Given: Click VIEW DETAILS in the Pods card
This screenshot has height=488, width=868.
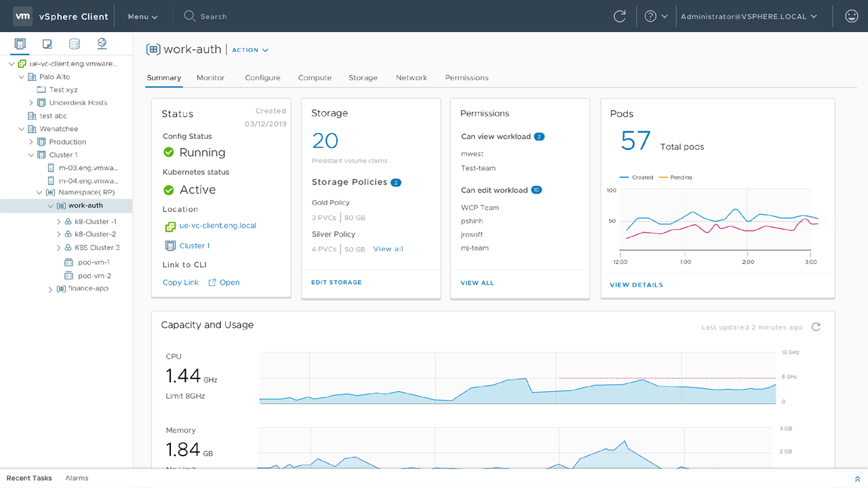Looking at the screenshot, I should click(x=636, y=285).
